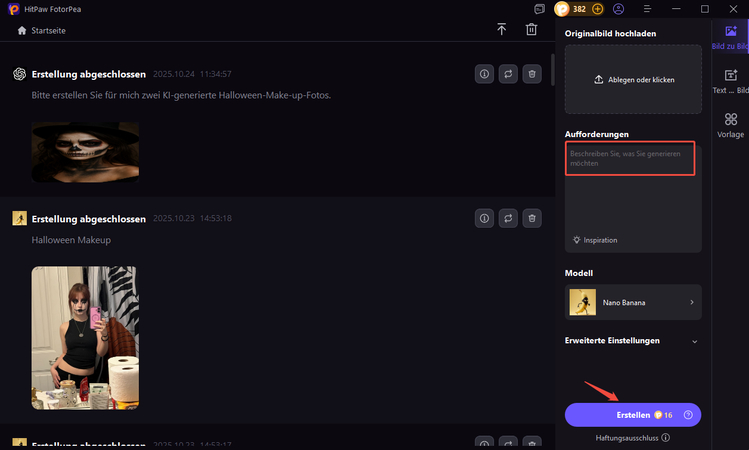This screenshot has height=450, width=749.
Task: Show info for the 14:53:18 Halloween Makeup entry
Action: pyautogui.click(x=484, y=218)
